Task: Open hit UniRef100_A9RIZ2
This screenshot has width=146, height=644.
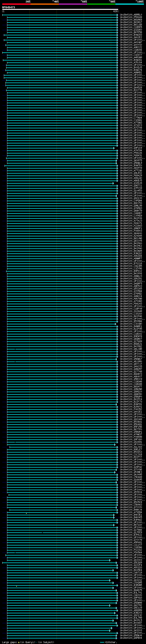Action: point(131,47)
